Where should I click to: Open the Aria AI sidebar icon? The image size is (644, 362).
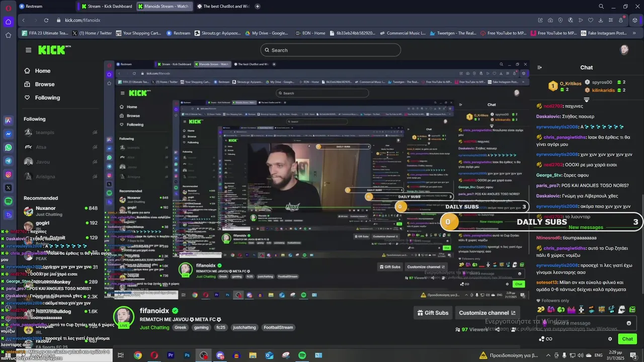tap(8, 121)
